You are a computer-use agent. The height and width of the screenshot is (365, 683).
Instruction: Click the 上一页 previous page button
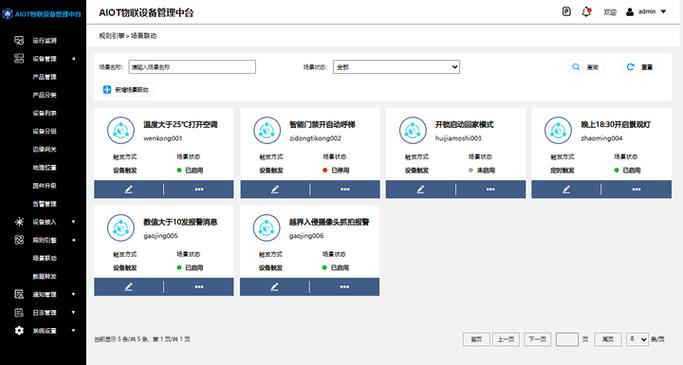[506, 339]
